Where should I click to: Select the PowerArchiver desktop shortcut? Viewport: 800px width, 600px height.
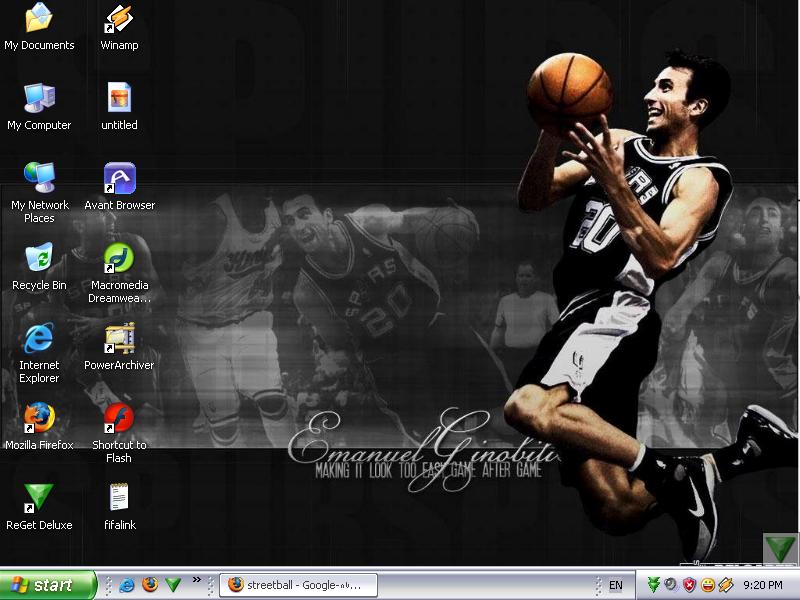point(119,347)
